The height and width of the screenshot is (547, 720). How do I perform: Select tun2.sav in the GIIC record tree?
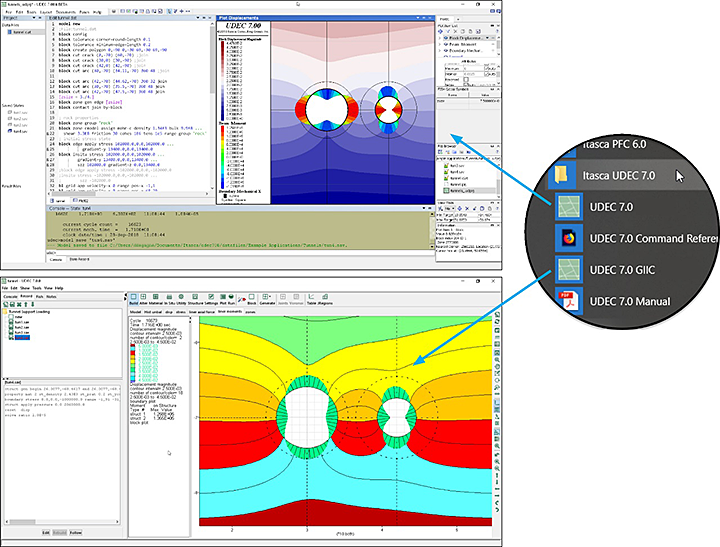(x=22, y=327)
